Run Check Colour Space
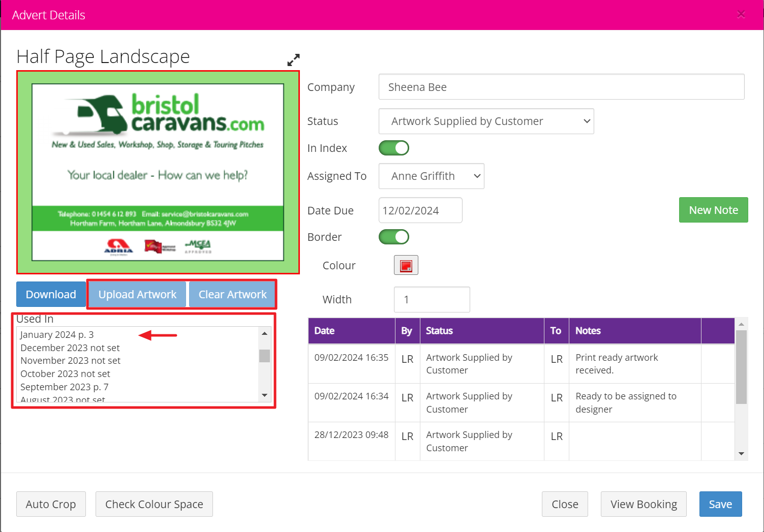This screenshot has height=532, width=764. pos(154,504)
